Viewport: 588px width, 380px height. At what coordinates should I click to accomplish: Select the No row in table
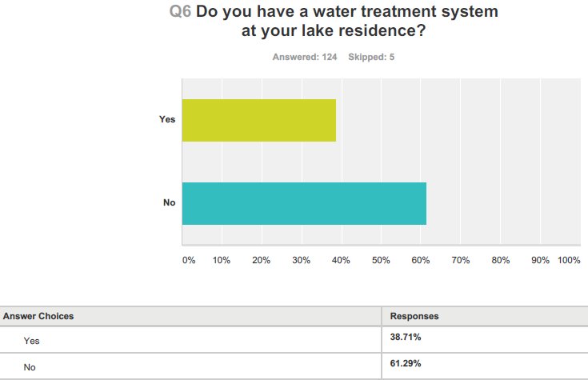30,367
